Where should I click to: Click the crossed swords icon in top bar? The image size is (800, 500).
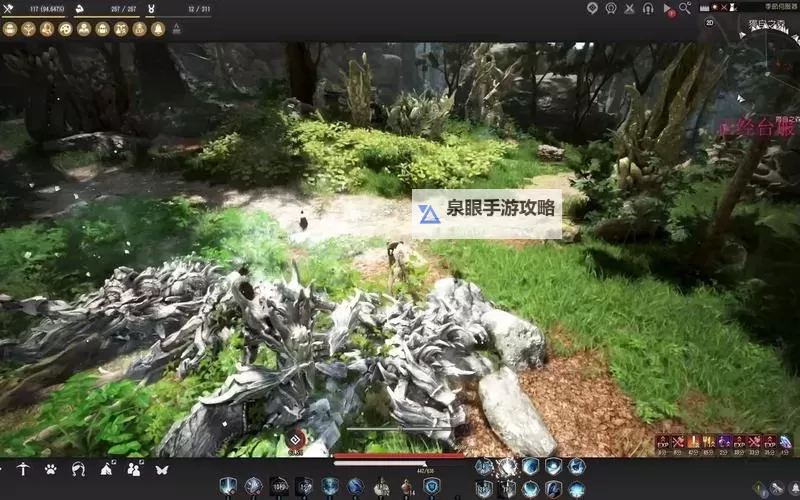630,8
